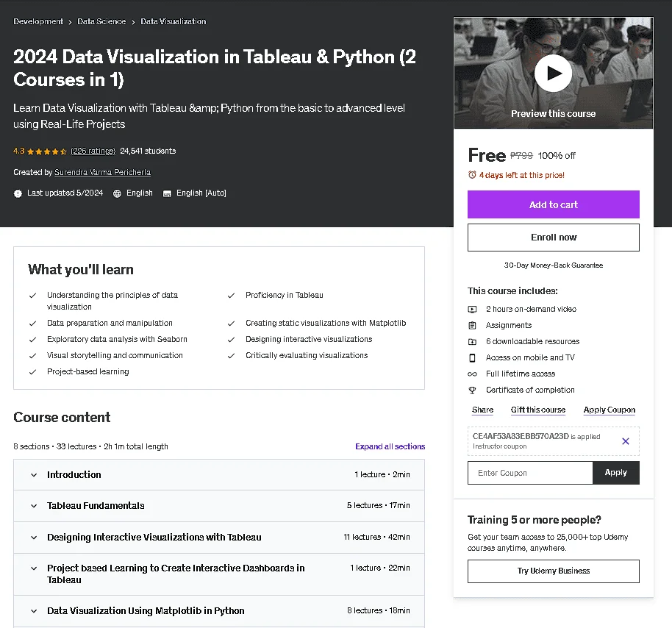
Task: Click the Assignments icon
Action: [x=472, y=325]
